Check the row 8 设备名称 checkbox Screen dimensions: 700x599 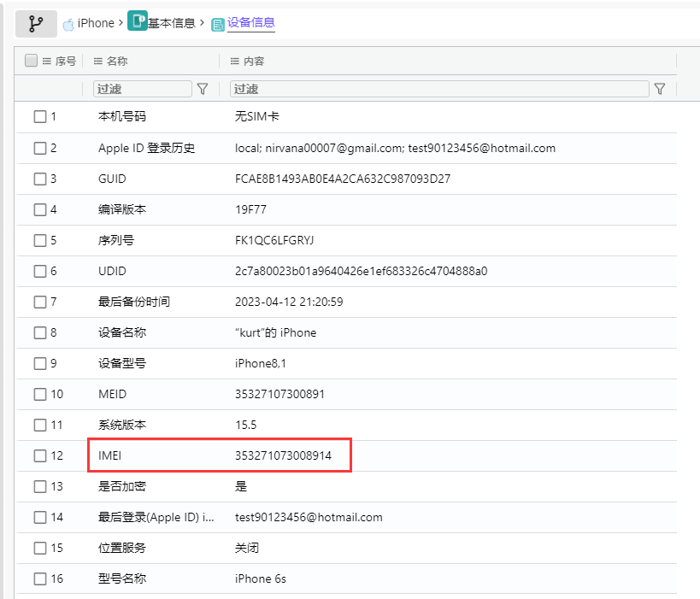tap(40, 333)
